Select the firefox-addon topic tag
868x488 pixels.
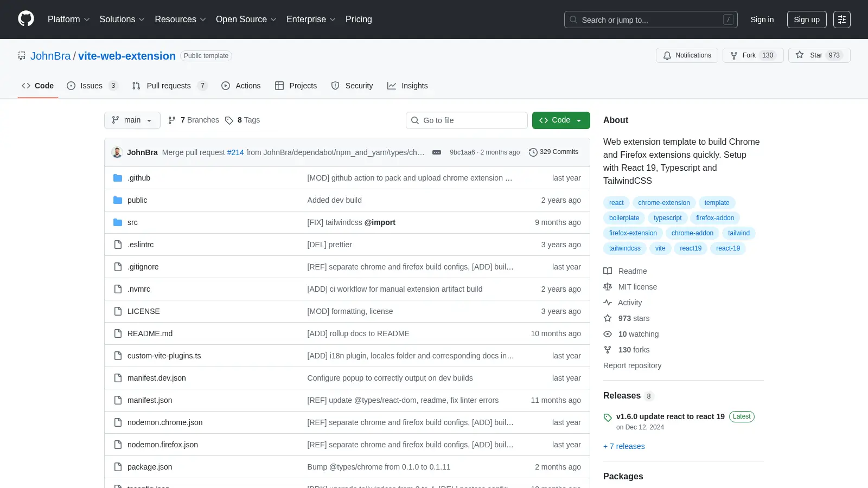[715, 218]
